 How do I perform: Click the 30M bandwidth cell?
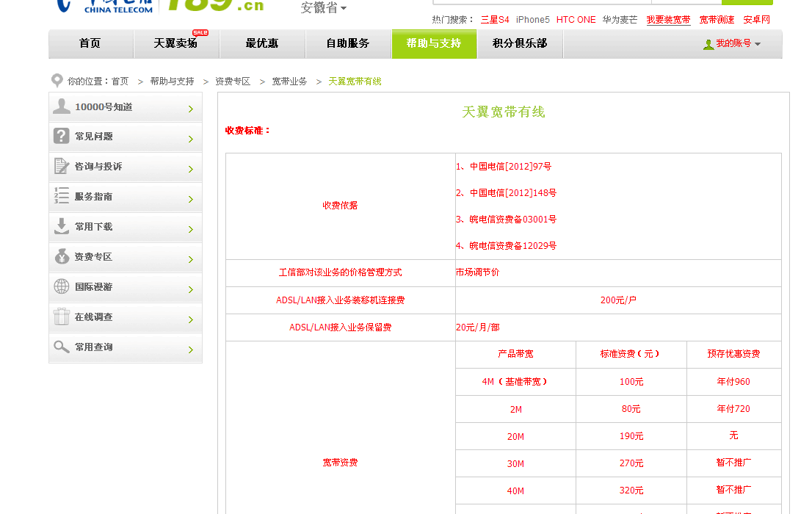[x=515, y=464]
